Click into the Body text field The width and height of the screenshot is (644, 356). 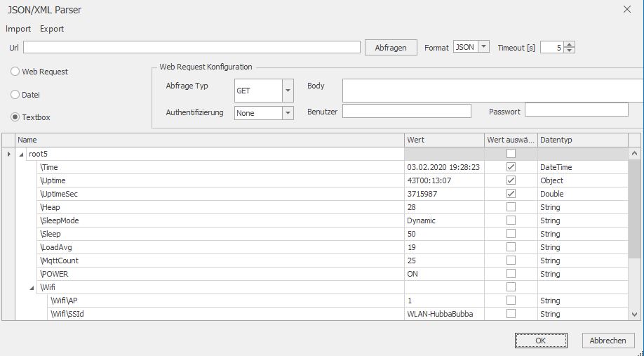point(493,91)
